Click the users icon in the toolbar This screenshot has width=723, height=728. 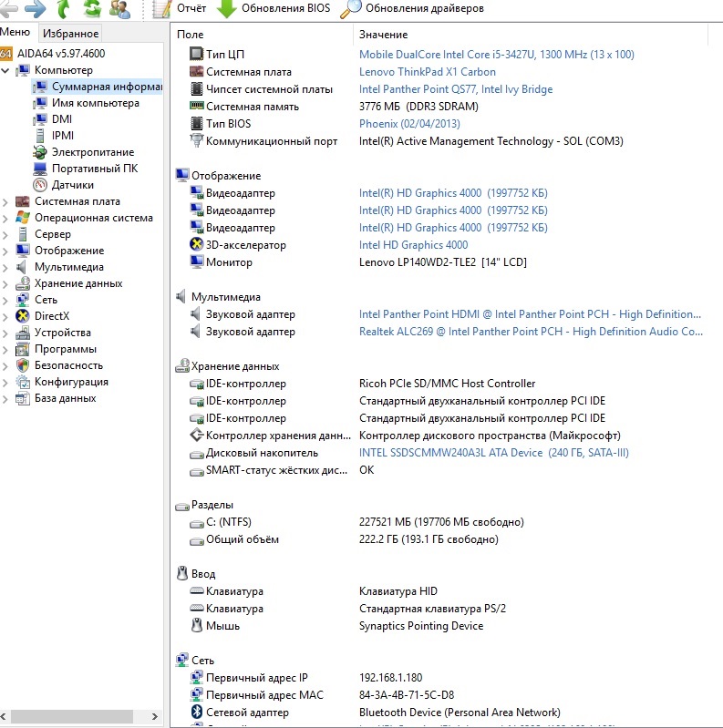(119, 8)
